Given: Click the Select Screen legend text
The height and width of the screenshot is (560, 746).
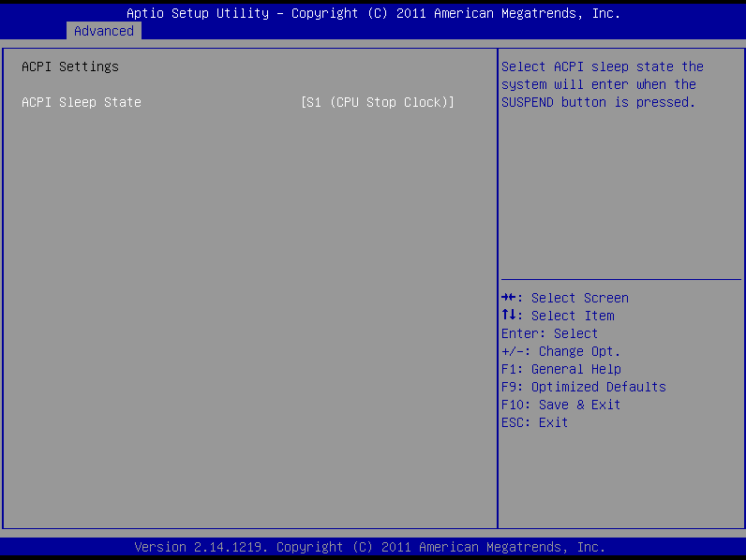Looking at the screenshot, I should point(579,298).
